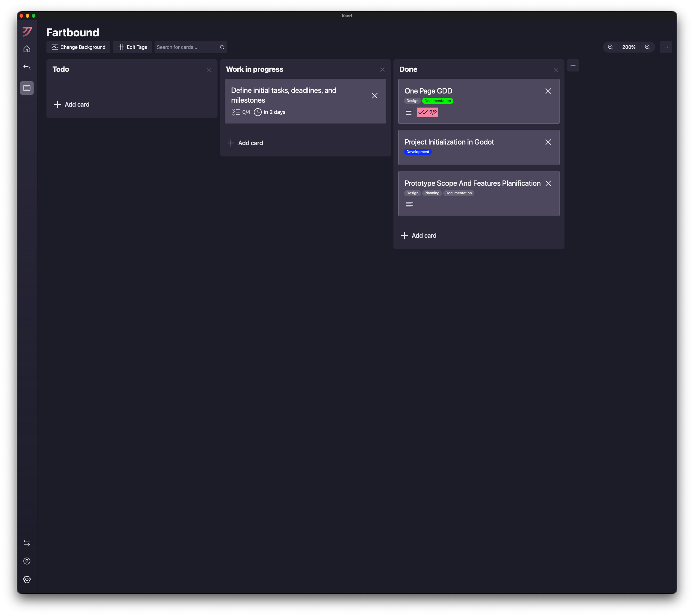Select the board view icon in the sidebar
The height and width of the screenshot is (616, 694).
27,88
